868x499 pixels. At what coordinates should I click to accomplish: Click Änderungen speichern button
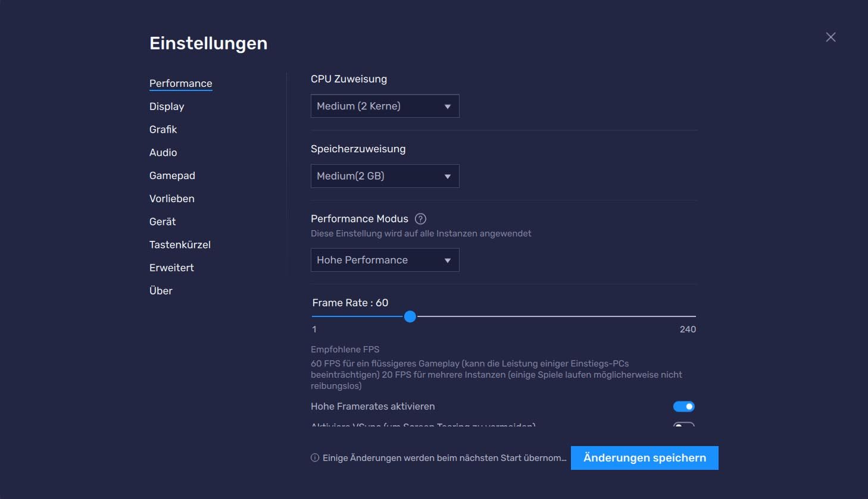coord(645,458)
